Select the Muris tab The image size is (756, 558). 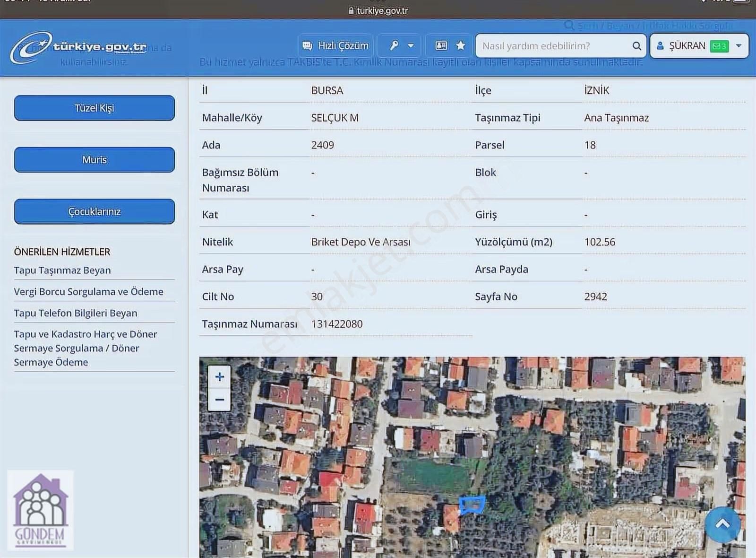[x=94, y=160]
